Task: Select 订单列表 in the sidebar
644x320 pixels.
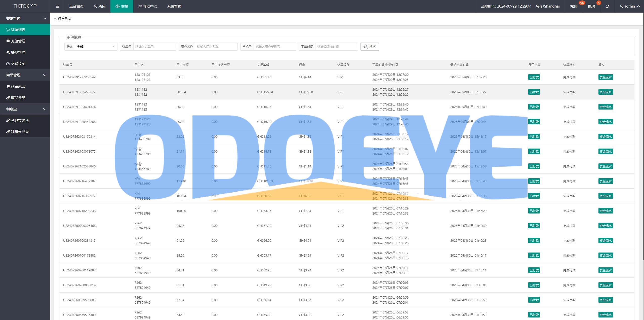Action: tap(25, 30)
